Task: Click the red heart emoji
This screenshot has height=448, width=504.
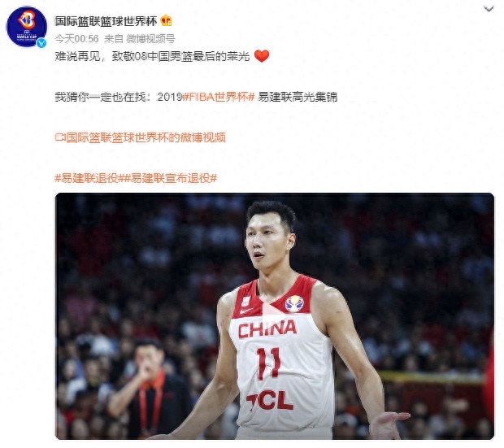Action: tap(262, 56)
